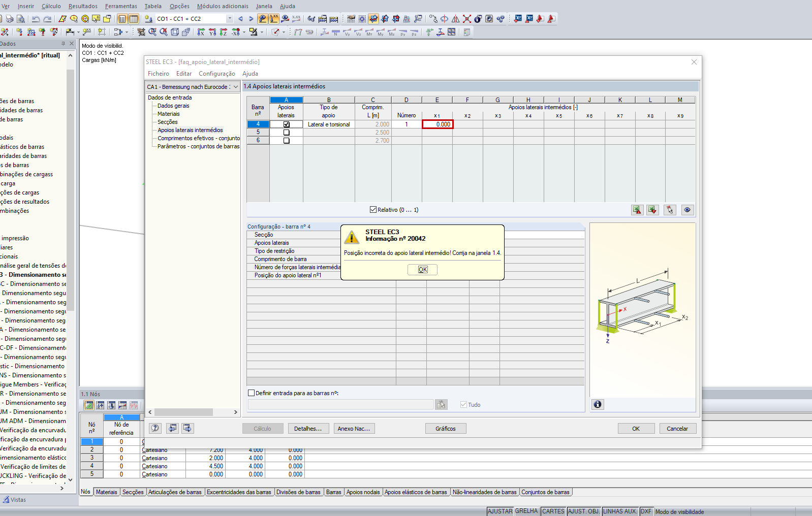
Task: Click the right scroll arrow under dialog navigator
Action: 235,412
